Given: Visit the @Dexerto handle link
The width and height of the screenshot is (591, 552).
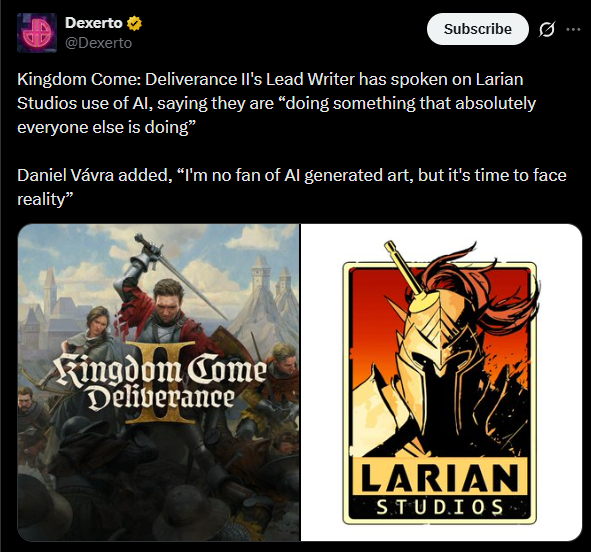Looking at the screenshot, I should [98, 43].
